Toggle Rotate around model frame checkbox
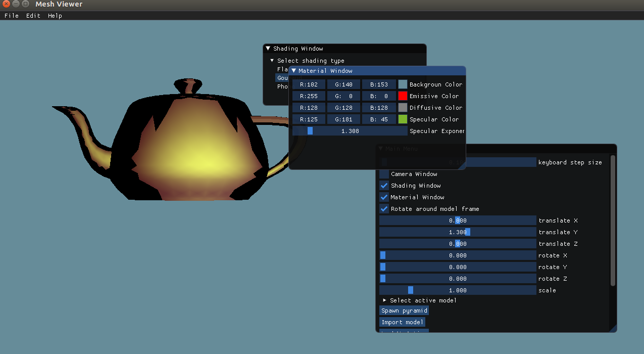Screen dimensions: 644x354 click(384, 209)
